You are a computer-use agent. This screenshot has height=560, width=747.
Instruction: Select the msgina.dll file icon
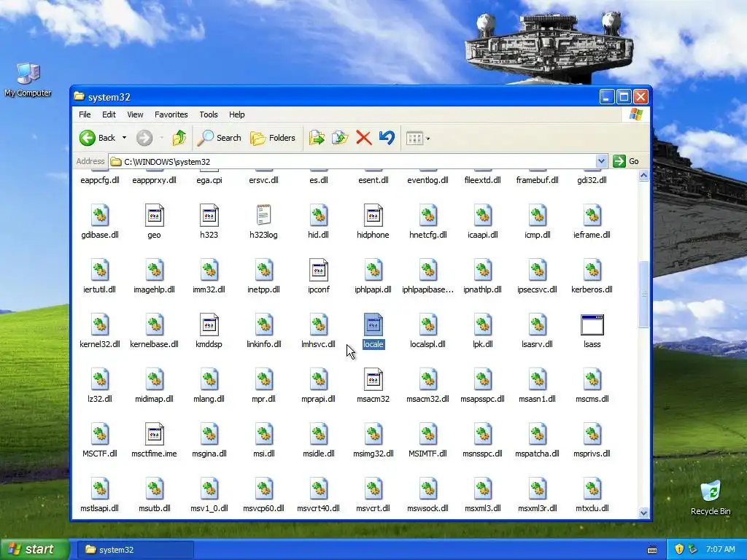pyautogui.click(x=209, y=435)
